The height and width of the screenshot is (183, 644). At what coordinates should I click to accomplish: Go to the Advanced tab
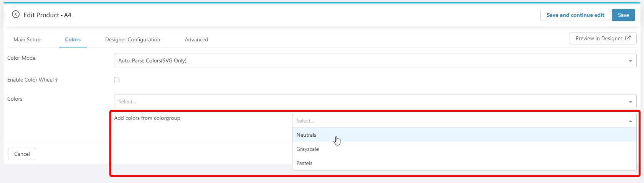click(x=196, y=39)
